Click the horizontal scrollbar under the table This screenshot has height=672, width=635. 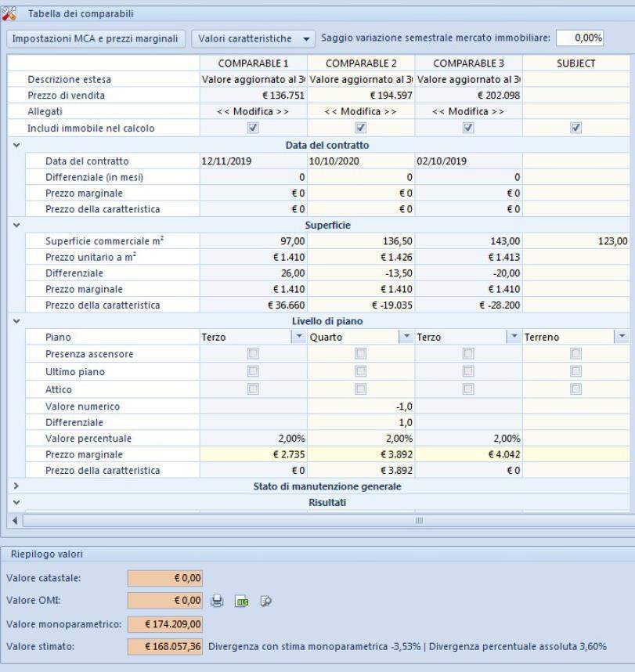point(313,520)
